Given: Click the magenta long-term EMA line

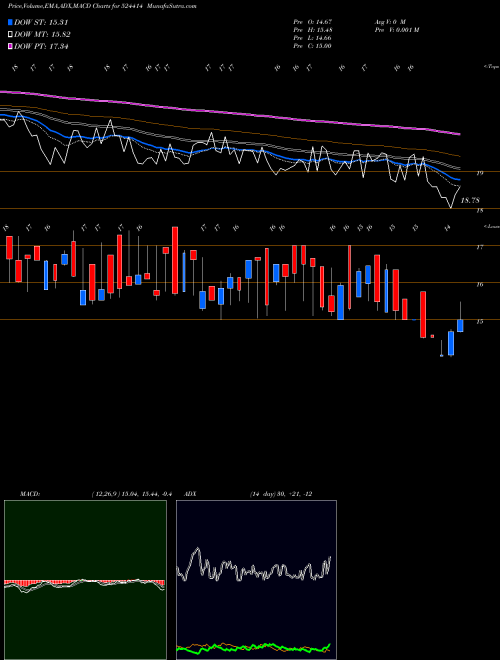Looking at the screenshot, I should click(x=231, y=113).
